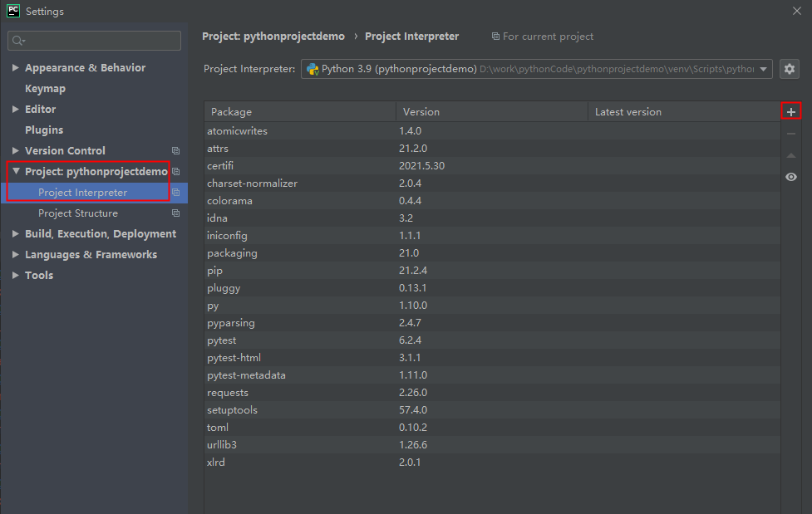Screen dimensions: 812x514
Task: Click the uninstall package minus icon
Action: (790, 134)
